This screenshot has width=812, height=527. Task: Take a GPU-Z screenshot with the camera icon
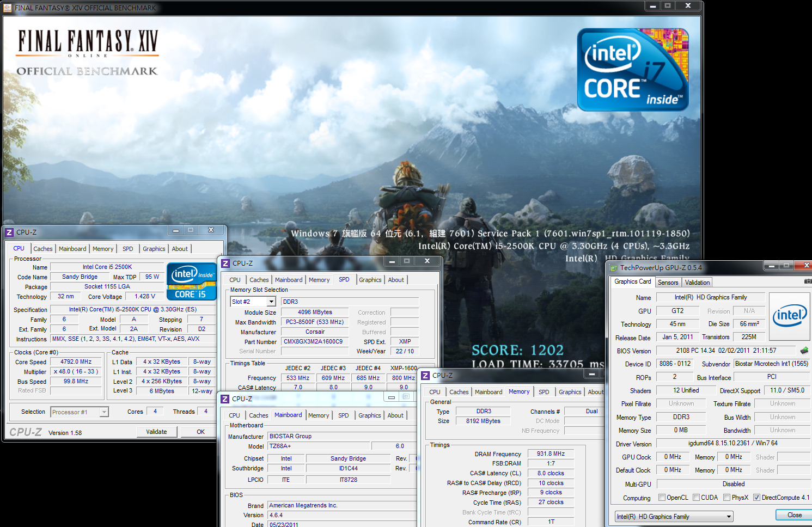click(808, 281)
